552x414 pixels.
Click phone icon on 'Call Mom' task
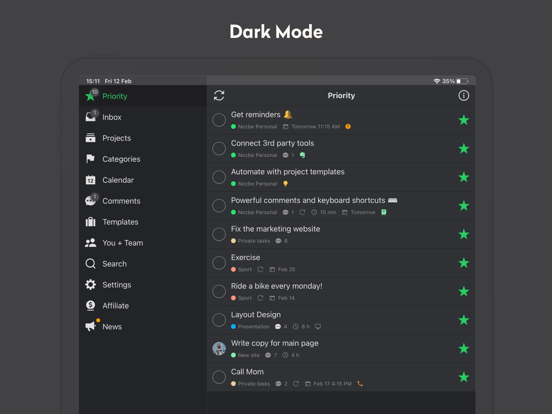360,384
